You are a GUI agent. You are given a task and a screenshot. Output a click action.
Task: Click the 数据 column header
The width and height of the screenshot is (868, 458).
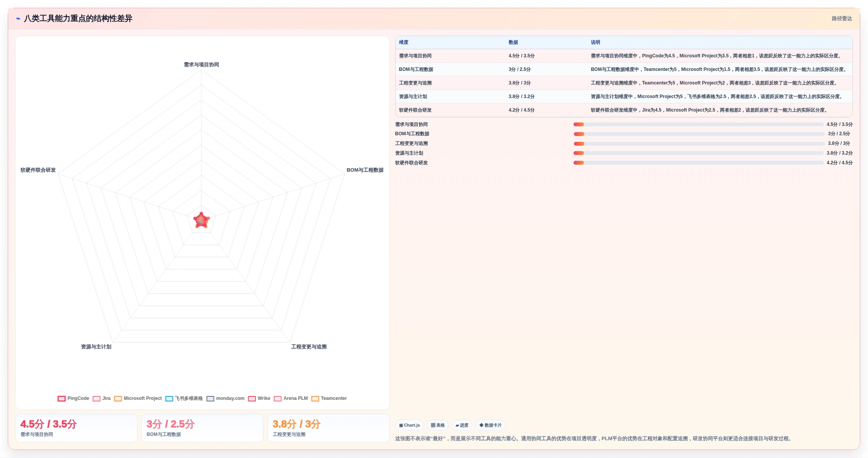pos(513,42)
